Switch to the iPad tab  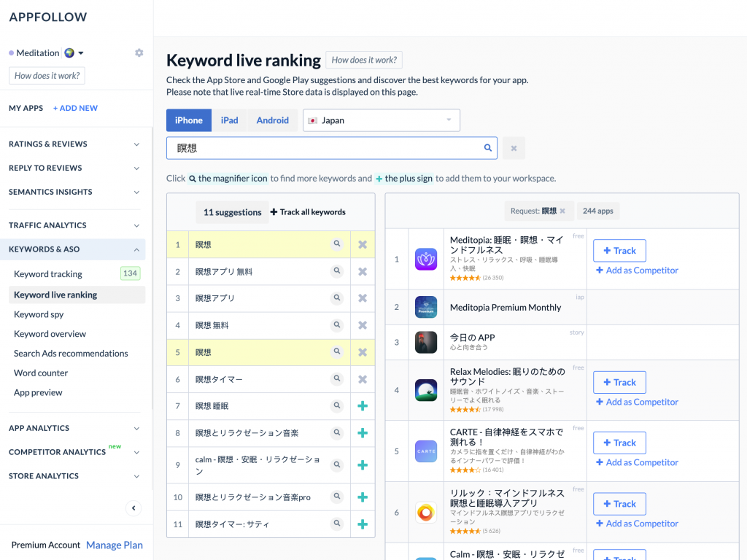(229, 120)
